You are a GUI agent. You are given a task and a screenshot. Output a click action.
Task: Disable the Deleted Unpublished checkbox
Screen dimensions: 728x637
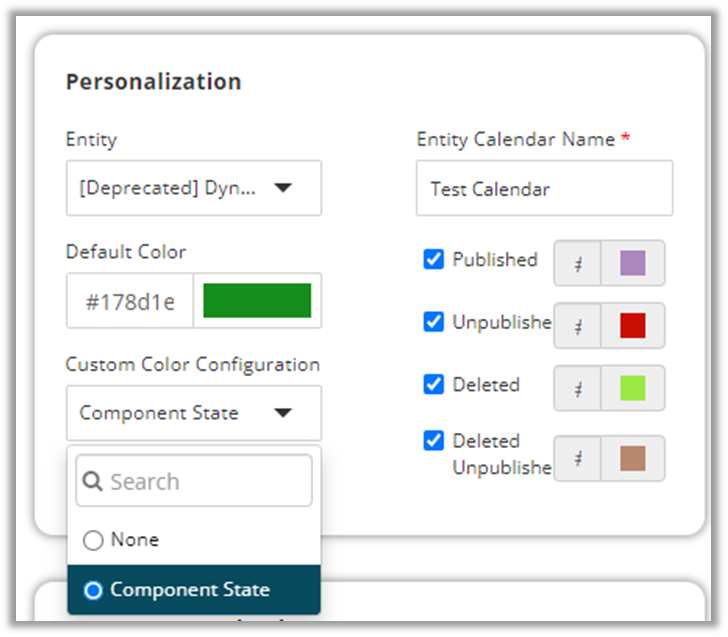[x=434, y=441]
